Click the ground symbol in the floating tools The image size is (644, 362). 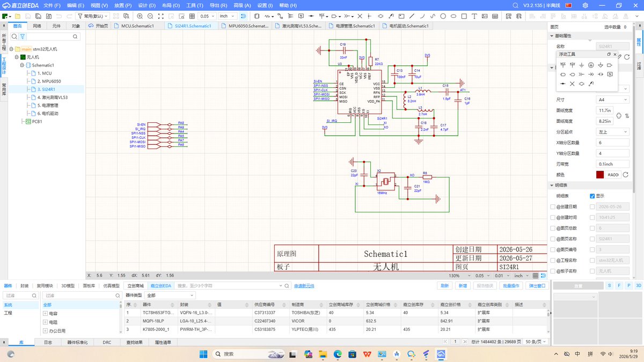[582, 64]
